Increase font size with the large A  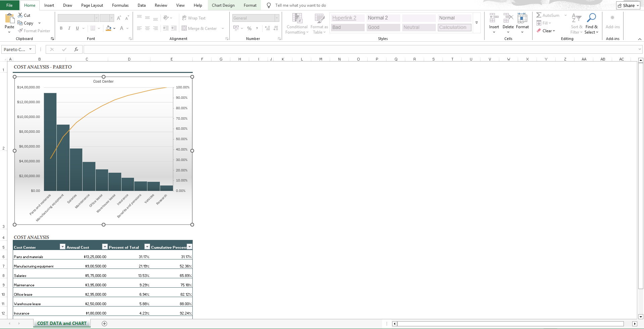[x=119, y=18]
